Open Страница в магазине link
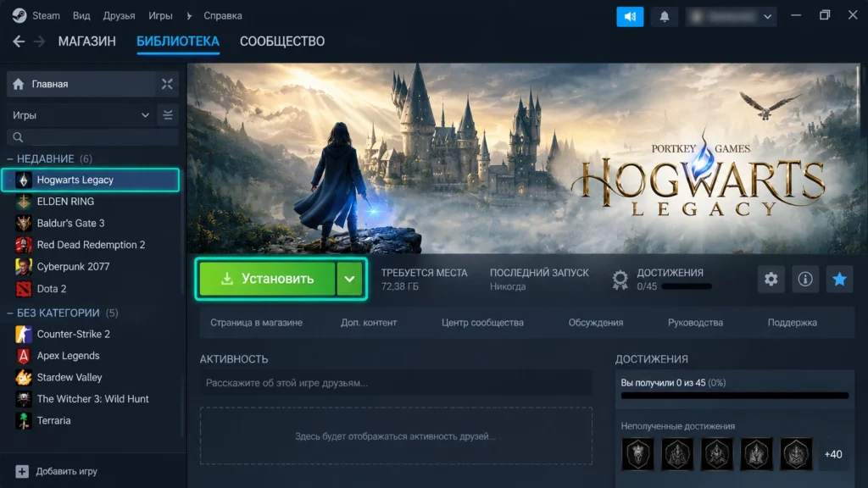Image resolution: width=868 pixels, height=488 pixels. (256, 323)
